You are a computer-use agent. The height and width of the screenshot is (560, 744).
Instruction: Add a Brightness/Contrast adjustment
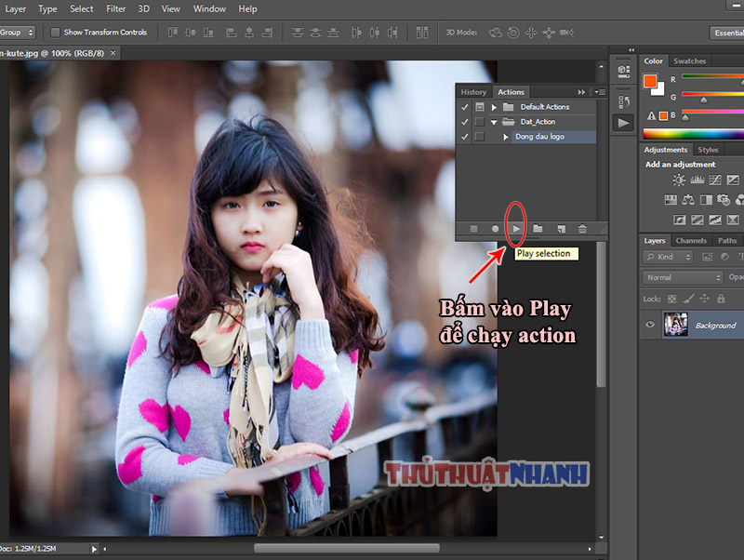click(679, 180)
